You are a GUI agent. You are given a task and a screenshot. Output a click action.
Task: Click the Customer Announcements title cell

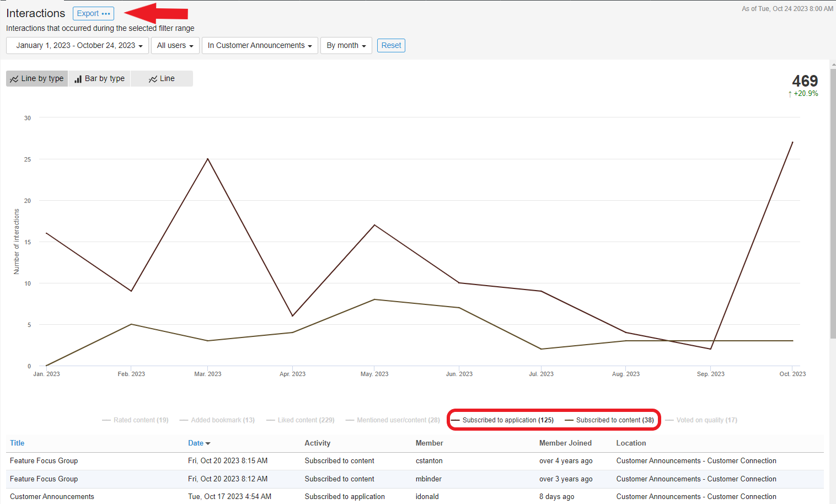tap(52, 496)
